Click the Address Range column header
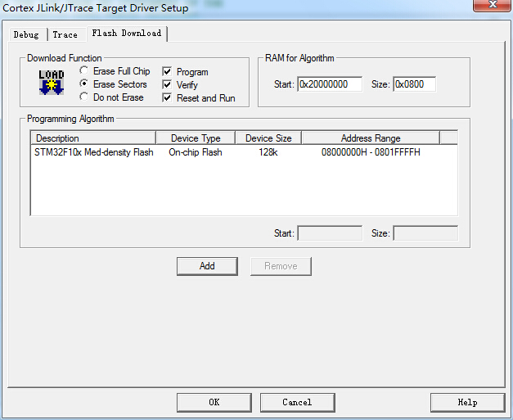The width and height of the screenshot is (513, 420). (x=370, y=138)
